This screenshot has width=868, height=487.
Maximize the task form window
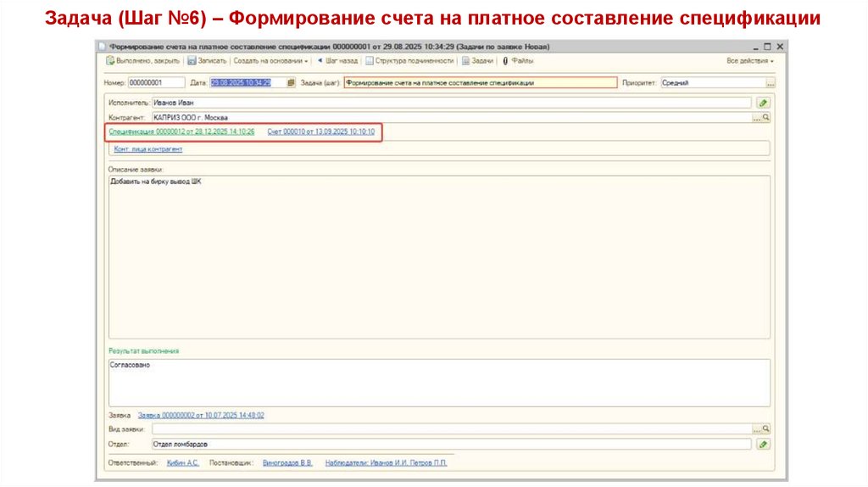(x=767, y=47)
